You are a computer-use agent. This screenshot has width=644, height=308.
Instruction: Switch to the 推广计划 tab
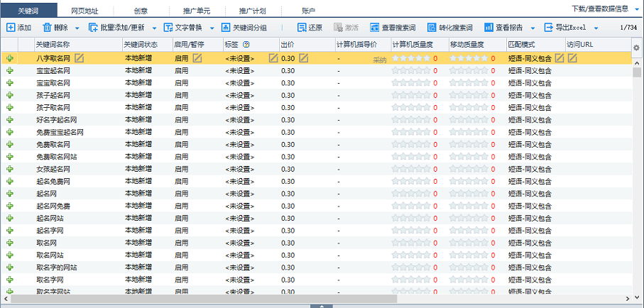253,11
